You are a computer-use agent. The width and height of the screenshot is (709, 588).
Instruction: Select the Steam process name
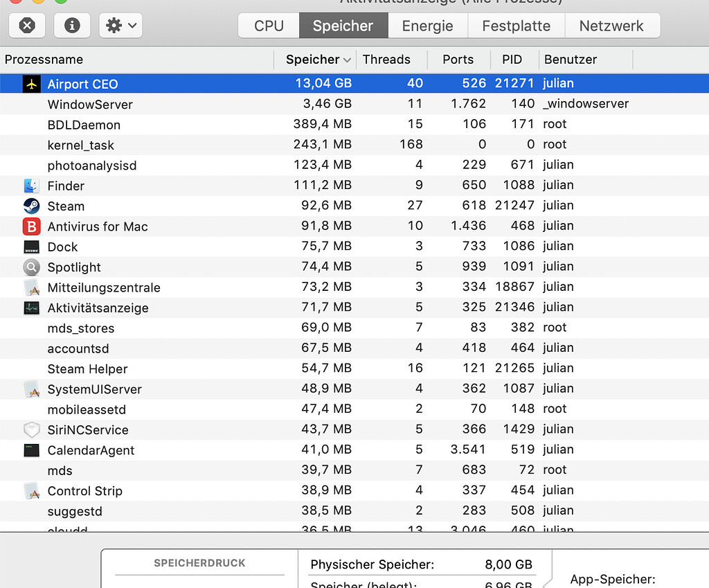coord(66,206)
